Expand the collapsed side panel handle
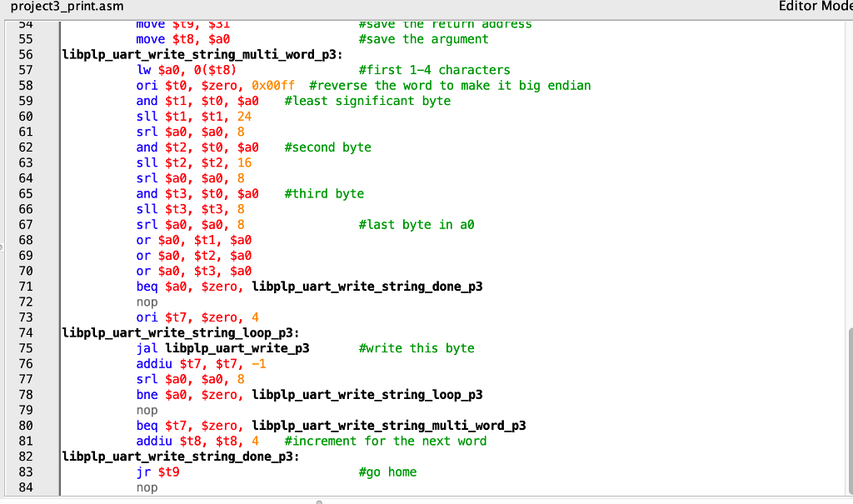The width and height of the screenshot is (853, 504). pyautogui.click(x=2, y=247)
